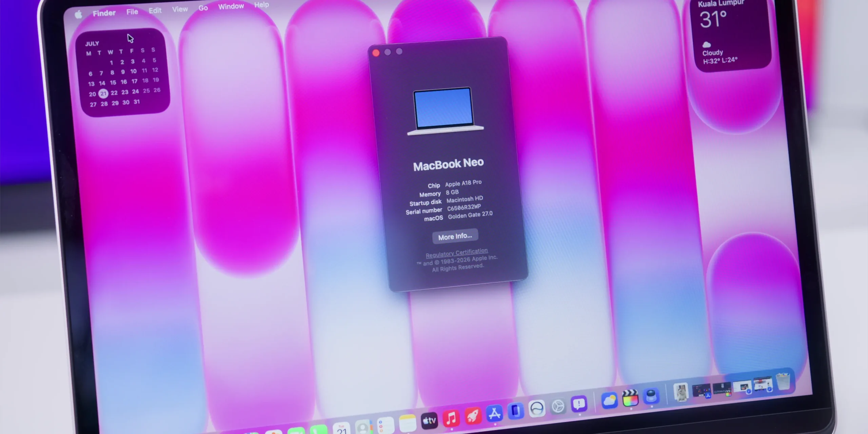This screenshot has width=868, height=434.
Task: Click today's date 21 in calendar widget
Action: 103,93
